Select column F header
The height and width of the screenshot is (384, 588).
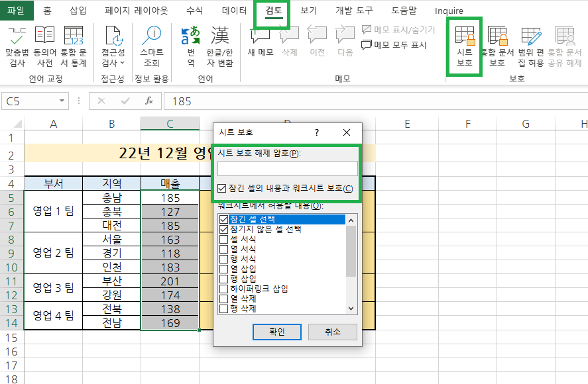click(x=467, y=124)
